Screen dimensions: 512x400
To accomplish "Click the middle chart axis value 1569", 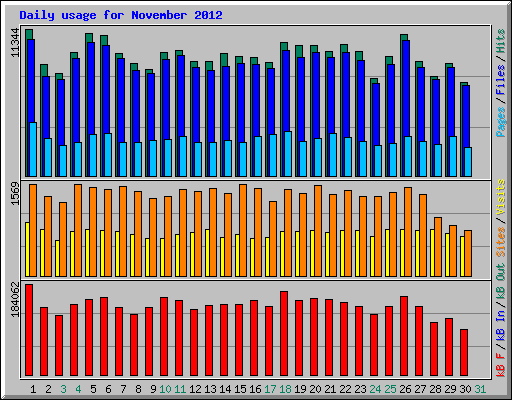I will [x=15, y=193].
